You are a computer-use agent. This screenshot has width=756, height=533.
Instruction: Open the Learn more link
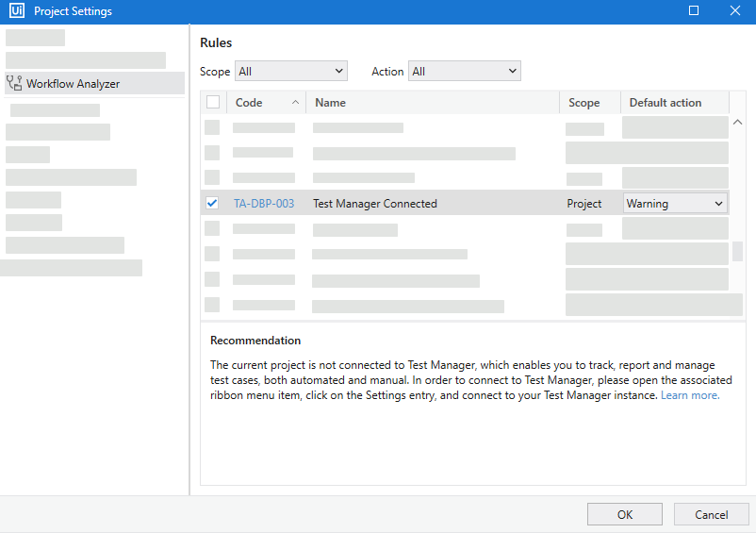click(x=689, y=395)
